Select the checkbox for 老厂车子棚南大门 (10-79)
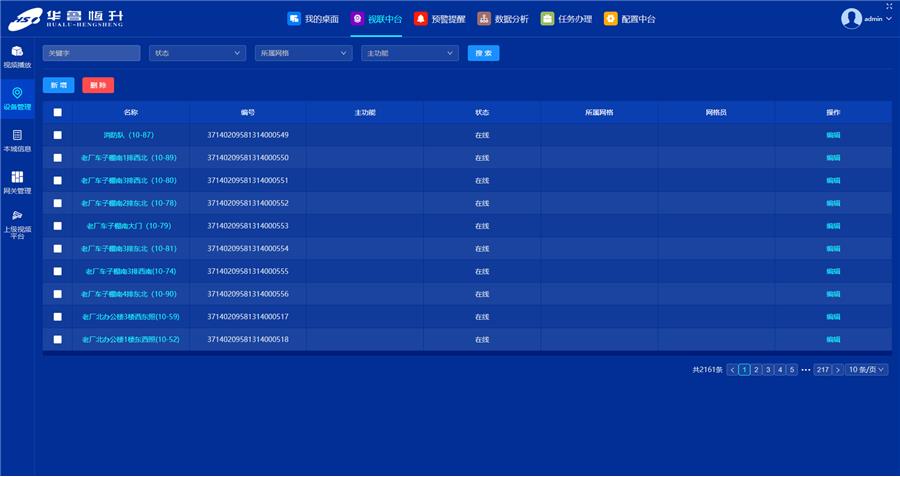 click(57, 226)
